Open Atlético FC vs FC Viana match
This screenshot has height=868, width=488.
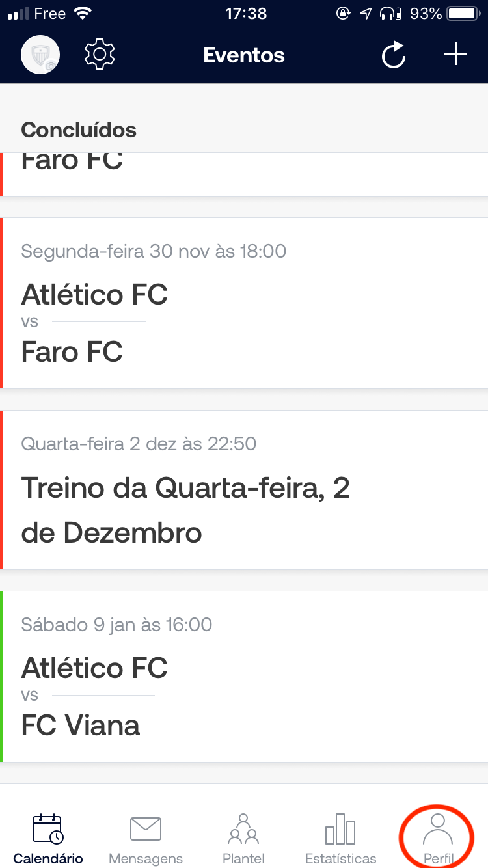244,677
